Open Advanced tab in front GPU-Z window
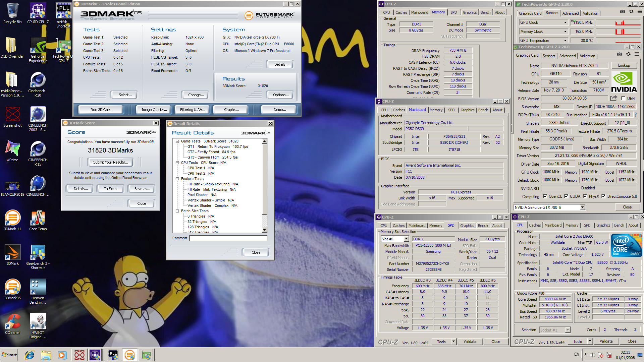 568,56
